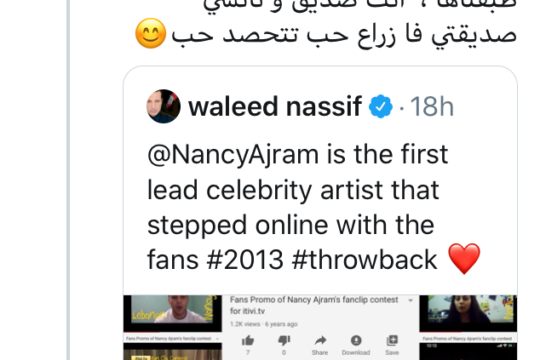Expand the small arrow under the Lebanon thumbnail

(x=217, y=339)
